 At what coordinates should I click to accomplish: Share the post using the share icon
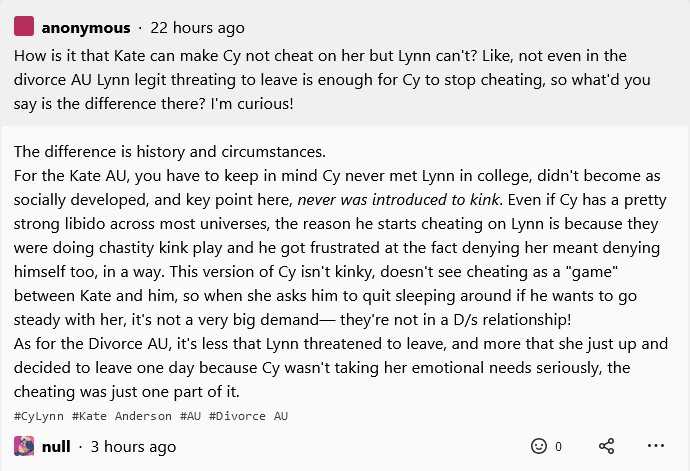[x=607, y=446]
